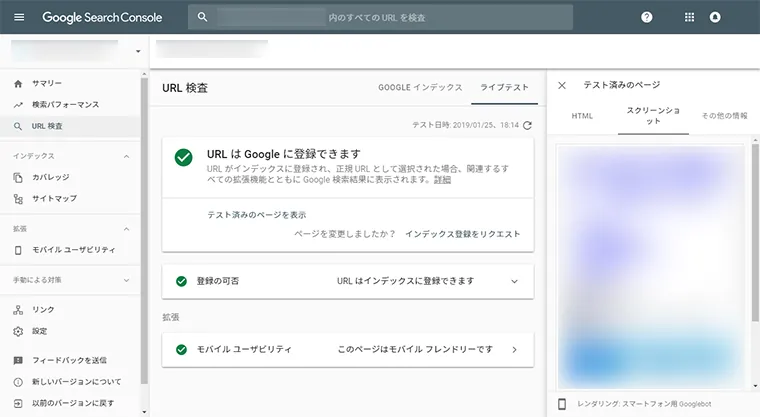The width and height of the screenshot is (760, 417).
Task: Click テスト済みのページを表示 link
Action: tap(256, 215)
